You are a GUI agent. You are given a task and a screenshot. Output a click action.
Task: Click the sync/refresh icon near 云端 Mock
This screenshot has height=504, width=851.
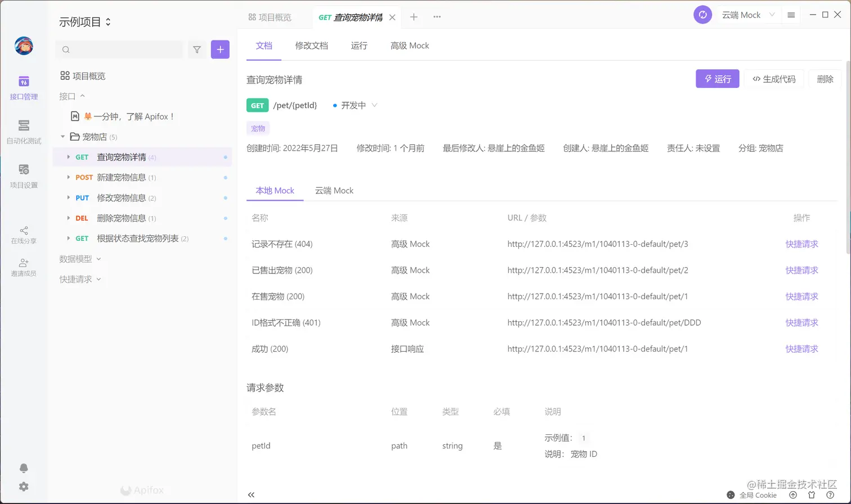click(702, 15)
